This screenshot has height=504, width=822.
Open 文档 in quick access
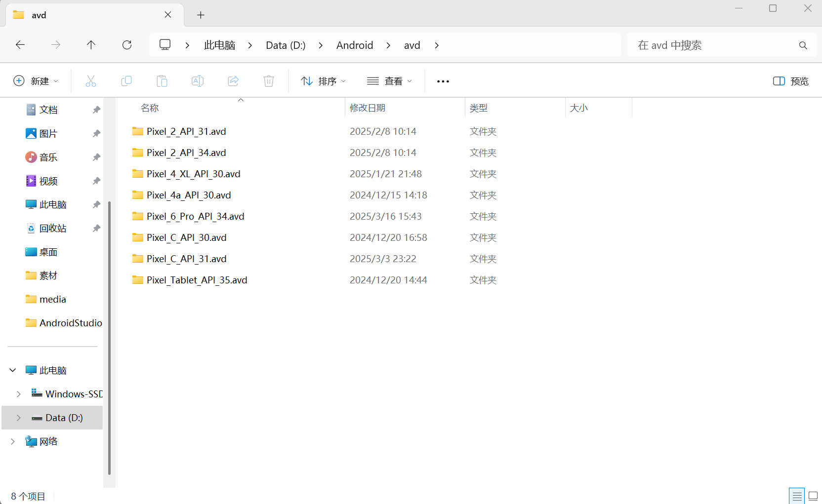(x=48, y=110)
